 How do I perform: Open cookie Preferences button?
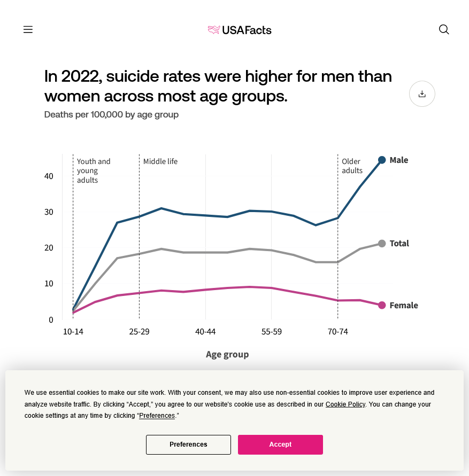click(188, 444)
